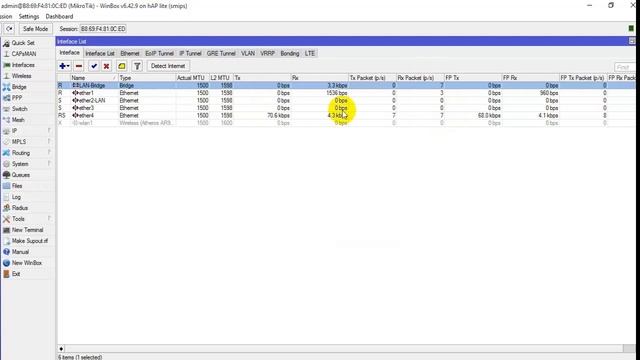
Task: Switch to the VLAN tab
Action: [248, 53]
